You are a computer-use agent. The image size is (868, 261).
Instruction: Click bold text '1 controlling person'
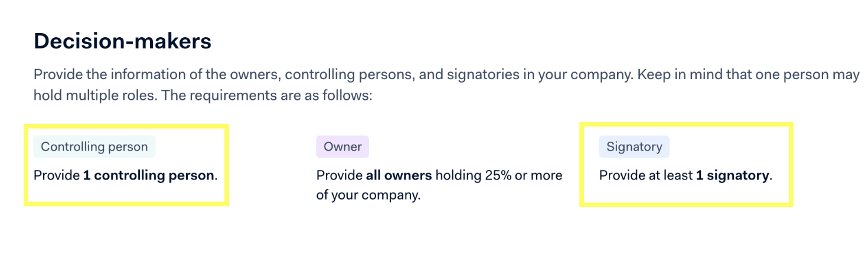click(x=149, y=175)
